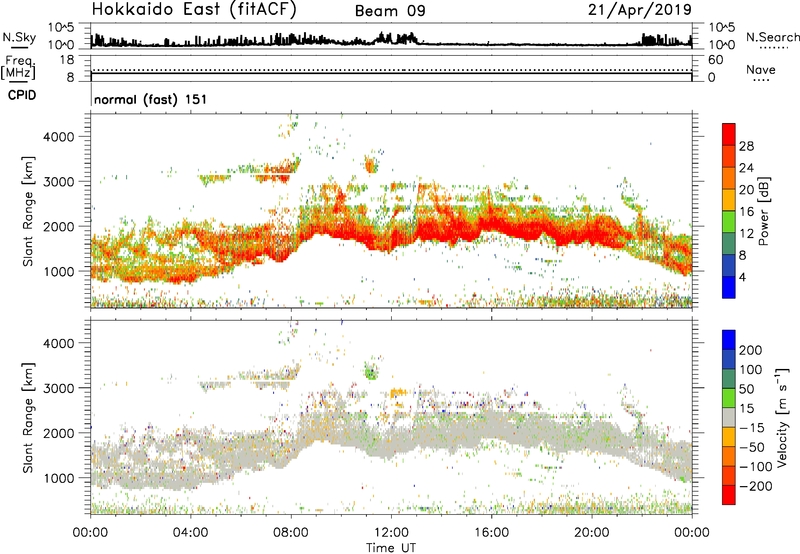This screenshot has width=800, height=554.
Task: Click the '1000' tick on velocity panel
Action: 58,478
